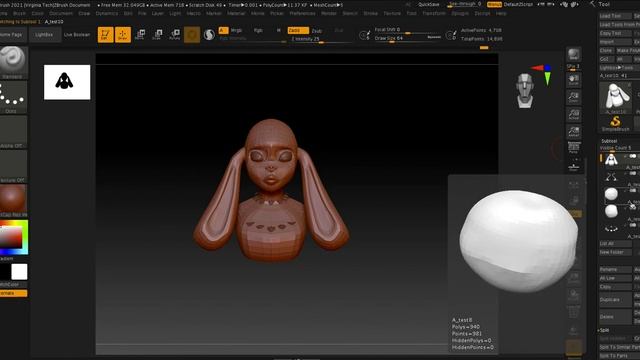Screen dimensions: 640x360
Task: Click the head orientation camera icon
Action: [525, 91]
